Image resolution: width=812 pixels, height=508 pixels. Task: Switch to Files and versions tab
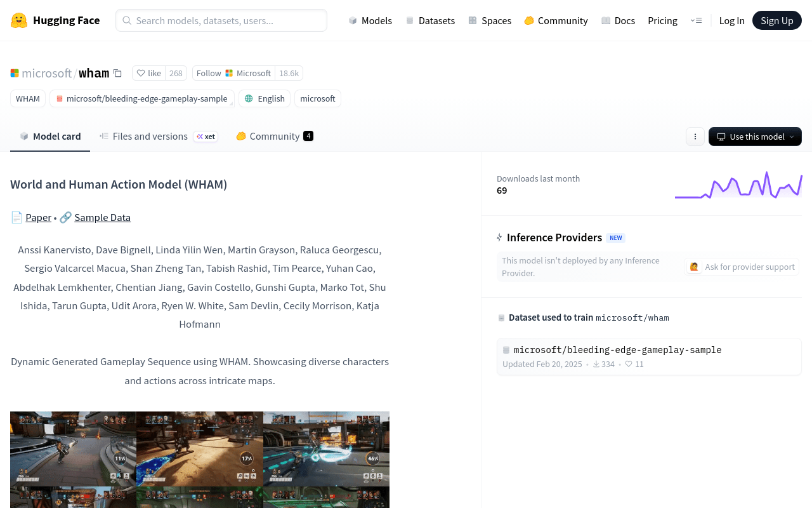[x=159, y=137]
